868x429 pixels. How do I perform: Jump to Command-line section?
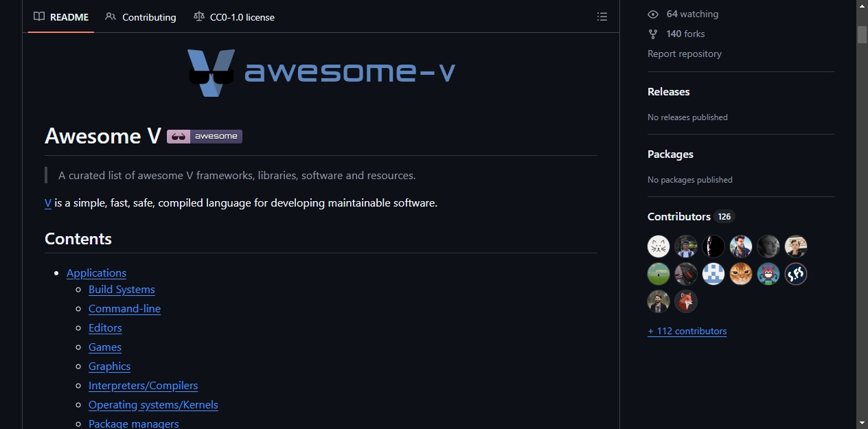pyautogui.click(x=124, y=309)
